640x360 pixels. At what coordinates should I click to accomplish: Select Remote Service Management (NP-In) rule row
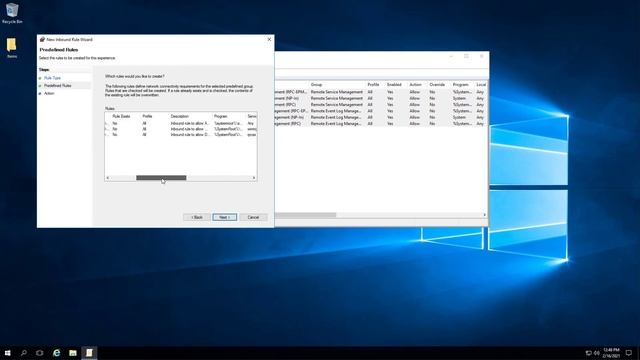pyautogui.click(x=381, y=98)
